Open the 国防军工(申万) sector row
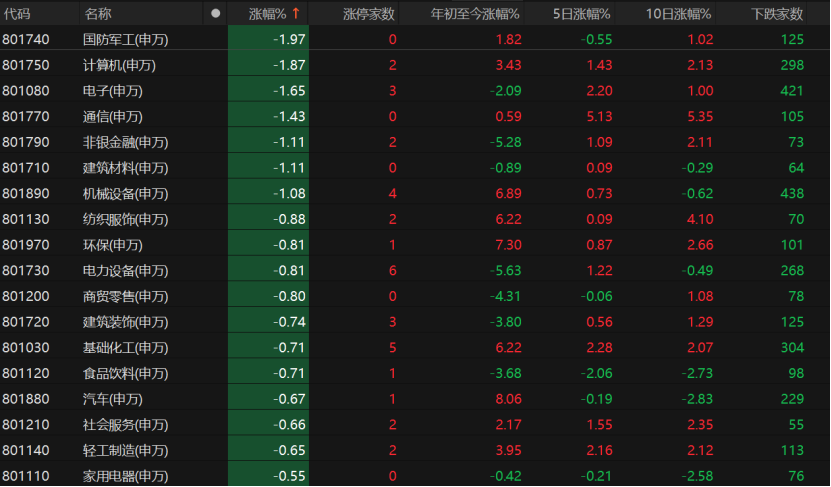This screenshot has width=831, height=487. click(126, 39)
